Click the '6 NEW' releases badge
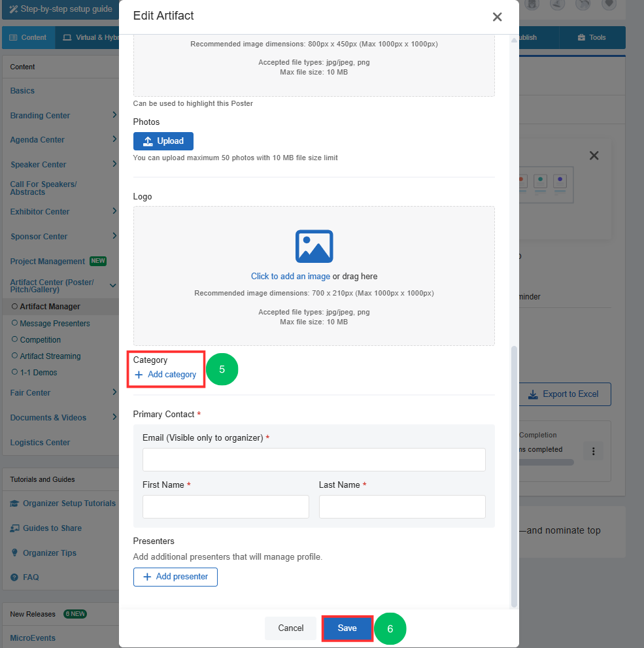The width and height of the screenshot is (644, 648). click(x=75, y=614)
